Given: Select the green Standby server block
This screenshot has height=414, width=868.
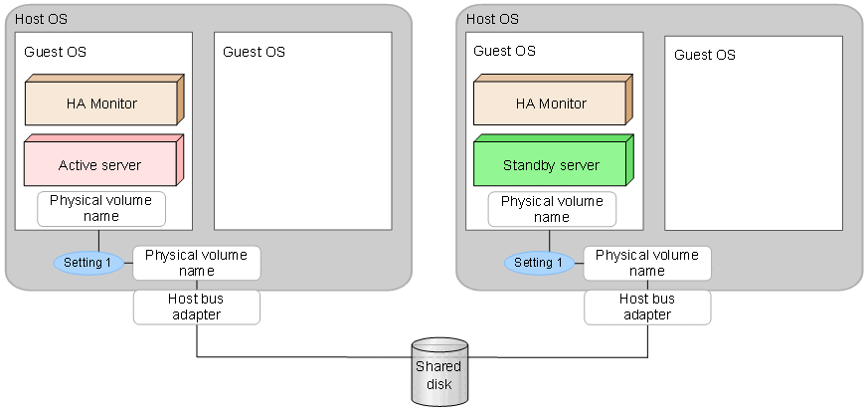Looking at the screenshot, I should coord(551,163).
